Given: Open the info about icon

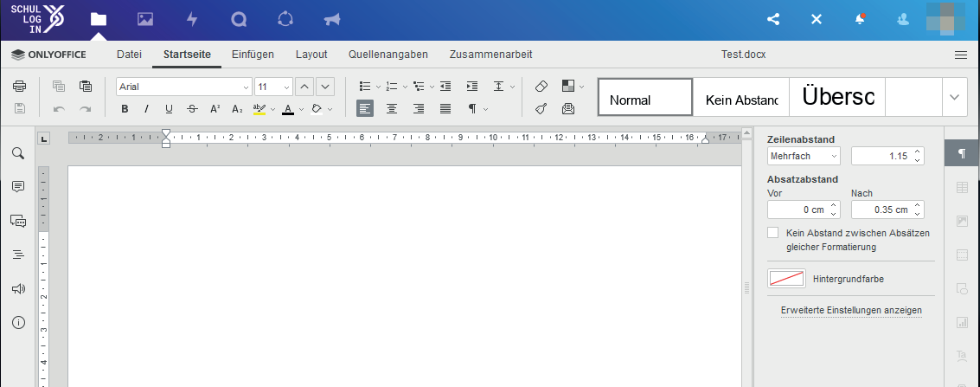Looking at the screenshot, I should pyautogui.click(x=18, y=323).
